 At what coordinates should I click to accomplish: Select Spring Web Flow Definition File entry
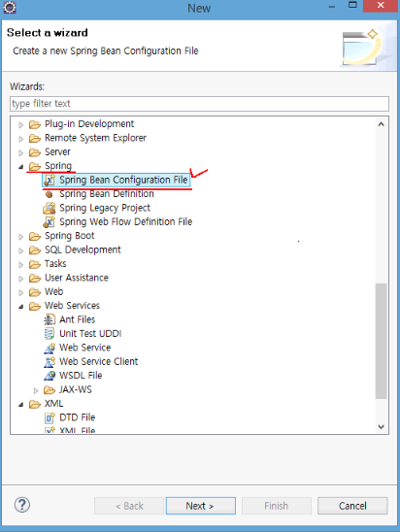pos(126,221)
